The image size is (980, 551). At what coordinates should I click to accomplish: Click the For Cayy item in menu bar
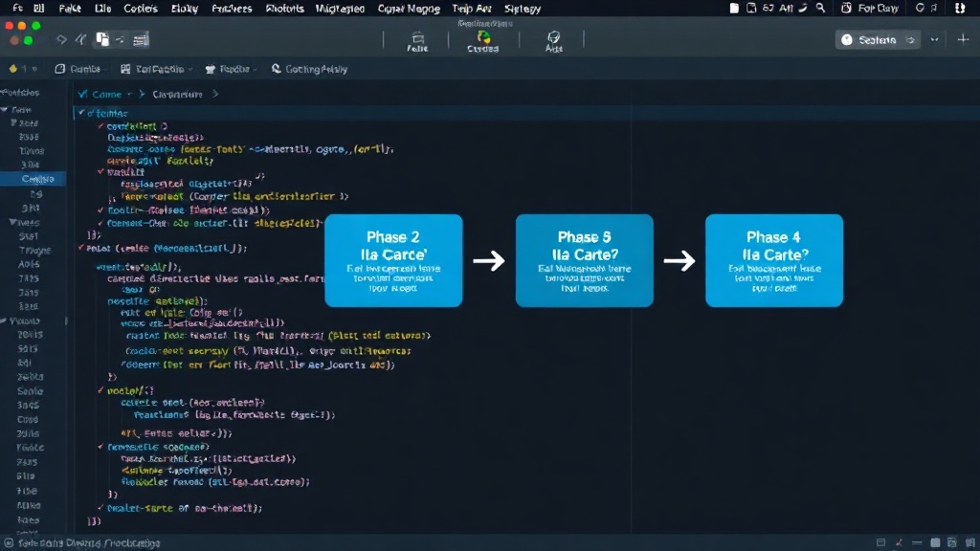tap(870, 8)
